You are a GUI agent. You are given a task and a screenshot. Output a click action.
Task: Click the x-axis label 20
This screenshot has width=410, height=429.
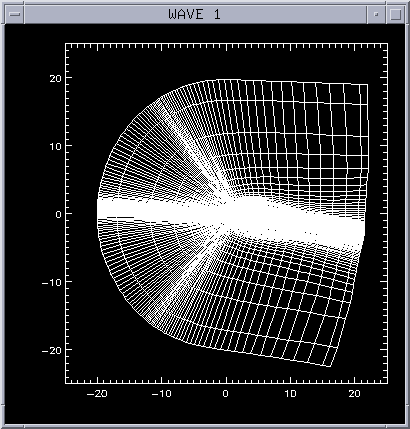pos(355,394)
